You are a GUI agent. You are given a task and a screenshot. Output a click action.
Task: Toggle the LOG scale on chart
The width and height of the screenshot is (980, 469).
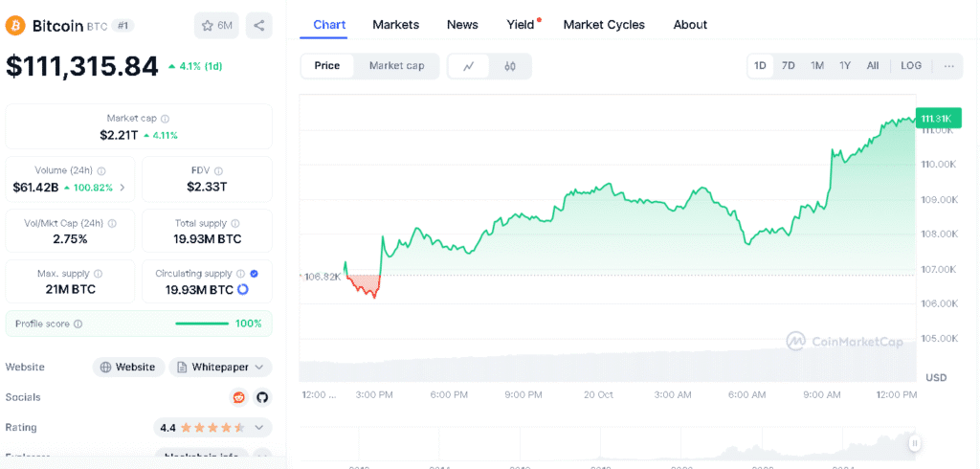click(910, 66)
